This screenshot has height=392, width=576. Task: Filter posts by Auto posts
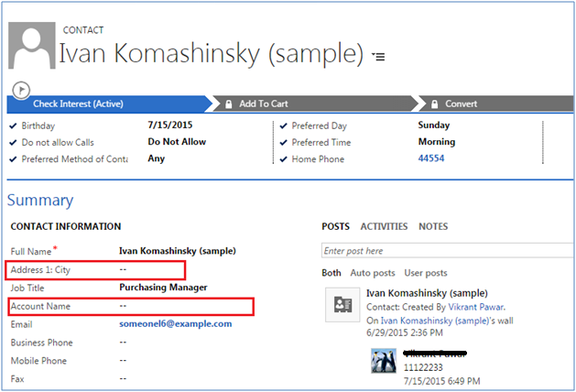point(373,273)
